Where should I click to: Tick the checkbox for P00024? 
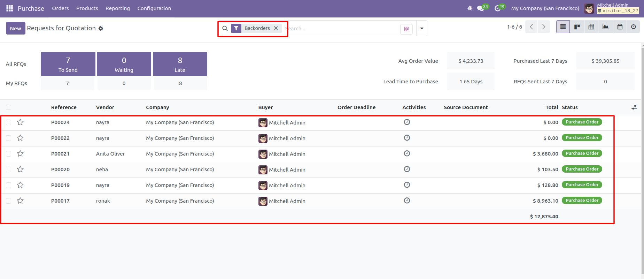[x=9, y=122]
